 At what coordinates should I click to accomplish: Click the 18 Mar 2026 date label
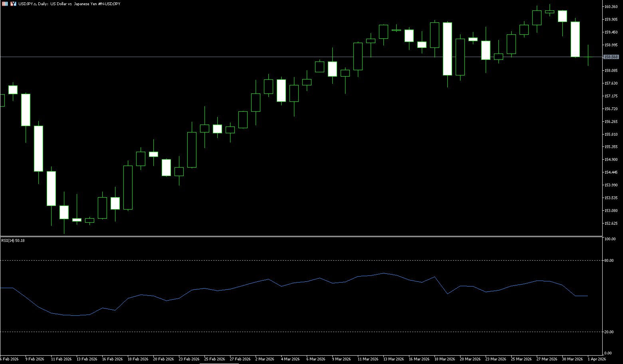444,359
